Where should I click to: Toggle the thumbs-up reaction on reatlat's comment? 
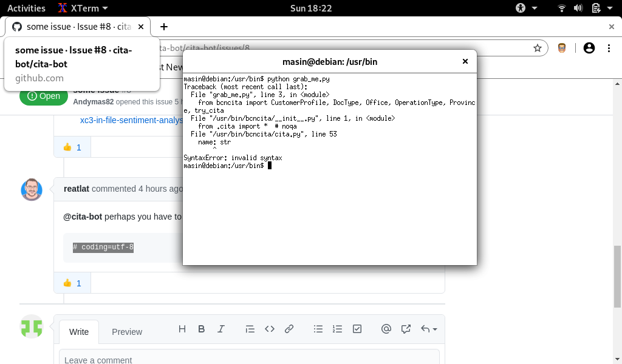pos(72,283)
